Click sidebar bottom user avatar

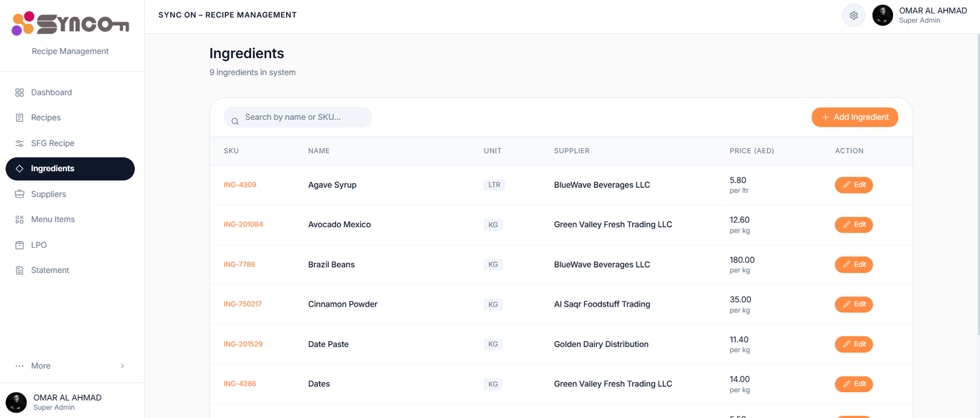tap(16, 402)
